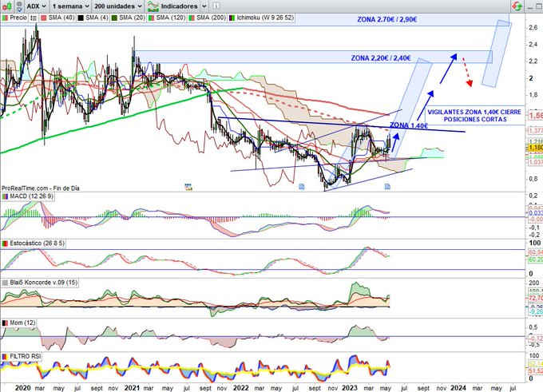This screenshot has width=543, height=392.
Task: Click the candlestick chart style icon
Action: [x=7, y=6]
